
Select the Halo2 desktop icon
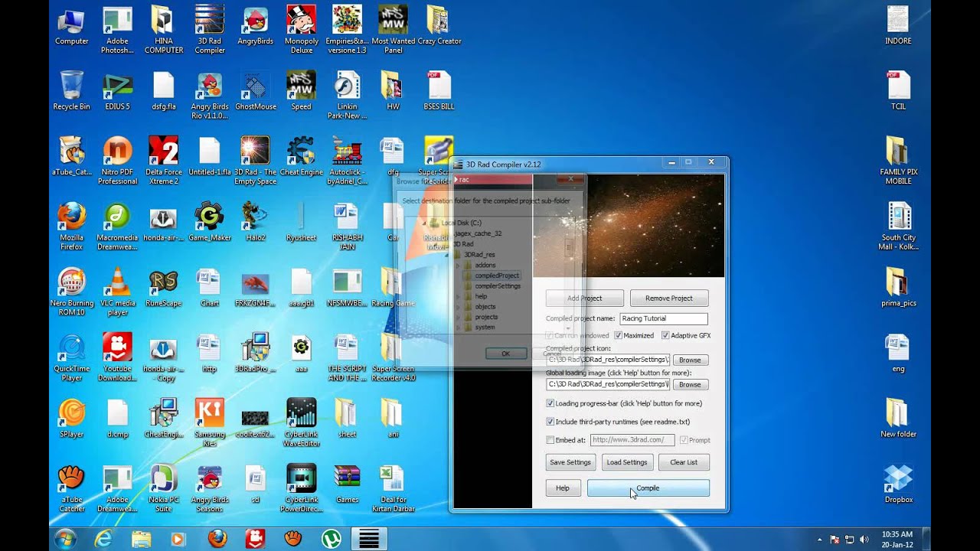click(256, 222)
